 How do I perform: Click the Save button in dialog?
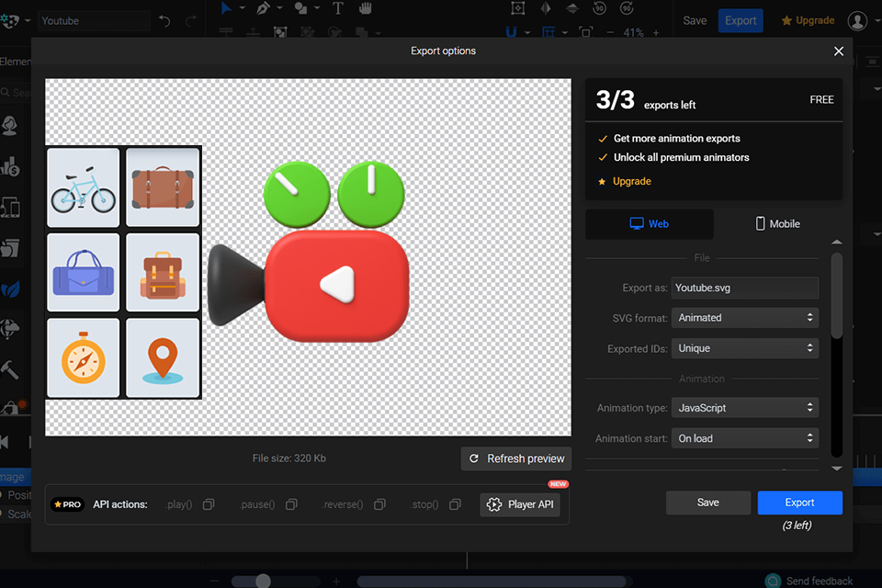tap(707, 503)
